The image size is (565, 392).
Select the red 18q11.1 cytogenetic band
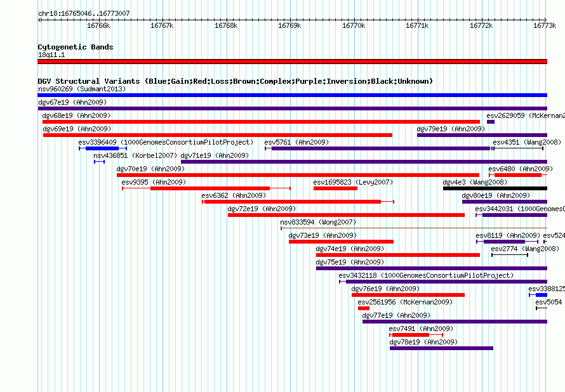(x=292, y=62)
